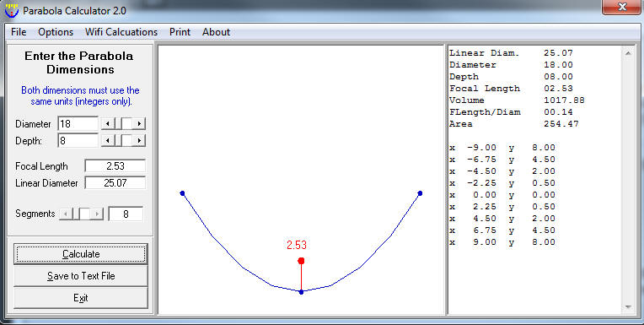This screenshot has width=644, height=325.
Task: Decrease Segments with its left arrow
Action: tap(65, 214)
